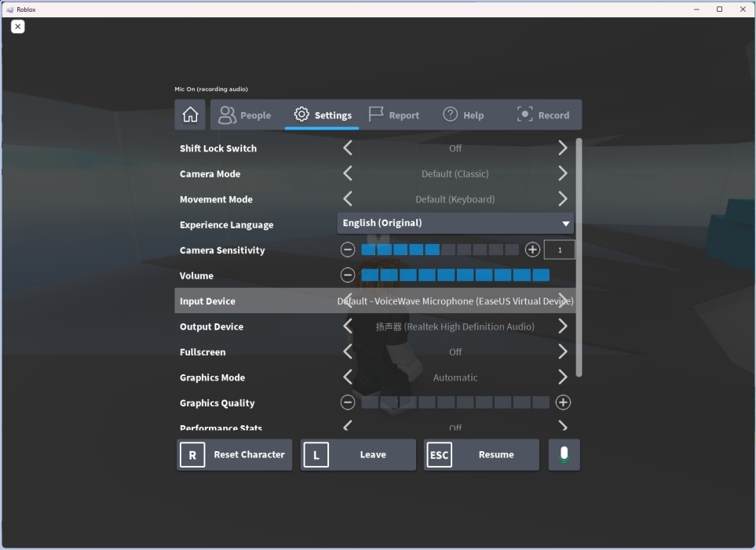Enable Performance Stats
756x550 pixels.
[562, 426]
